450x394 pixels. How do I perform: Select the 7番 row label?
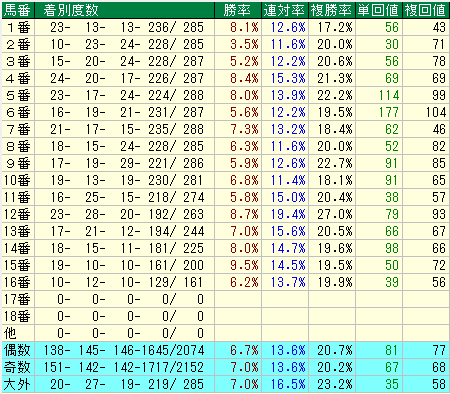click(18, 129)
